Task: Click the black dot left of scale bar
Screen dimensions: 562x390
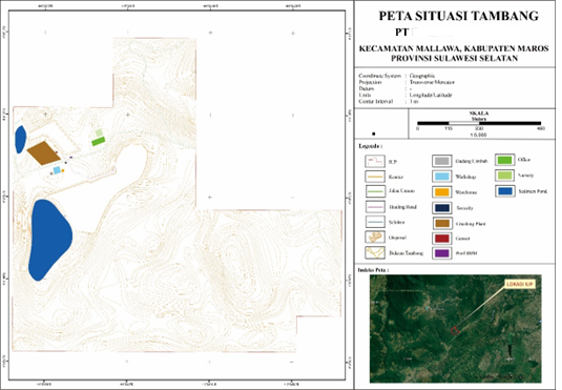Action: (x=373, y=134)
